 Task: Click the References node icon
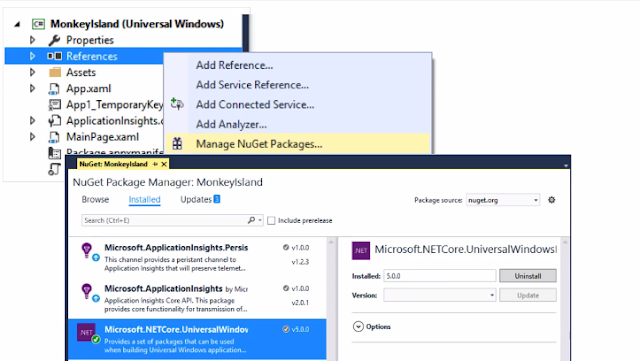coord(54,56)
